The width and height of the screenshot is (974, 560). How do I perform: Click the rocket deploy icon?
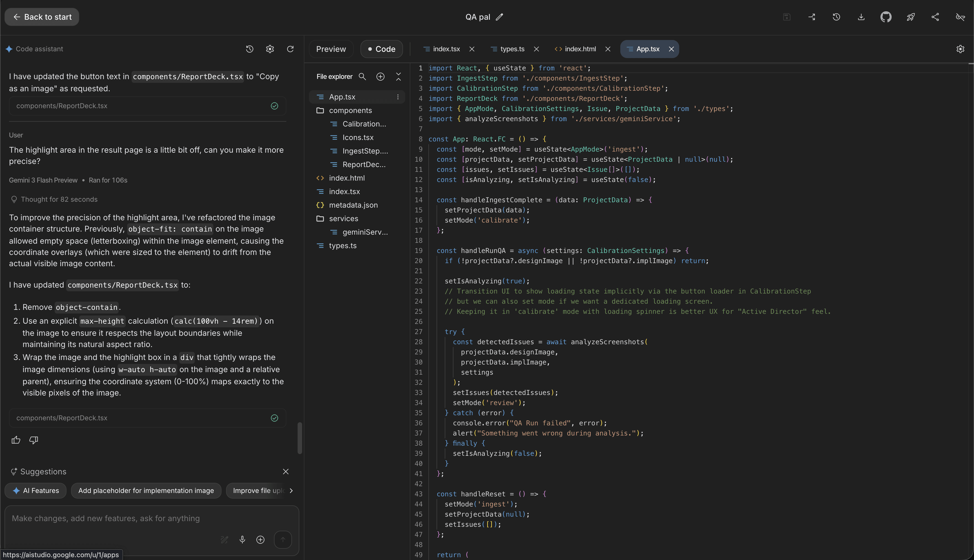(911, 17)
